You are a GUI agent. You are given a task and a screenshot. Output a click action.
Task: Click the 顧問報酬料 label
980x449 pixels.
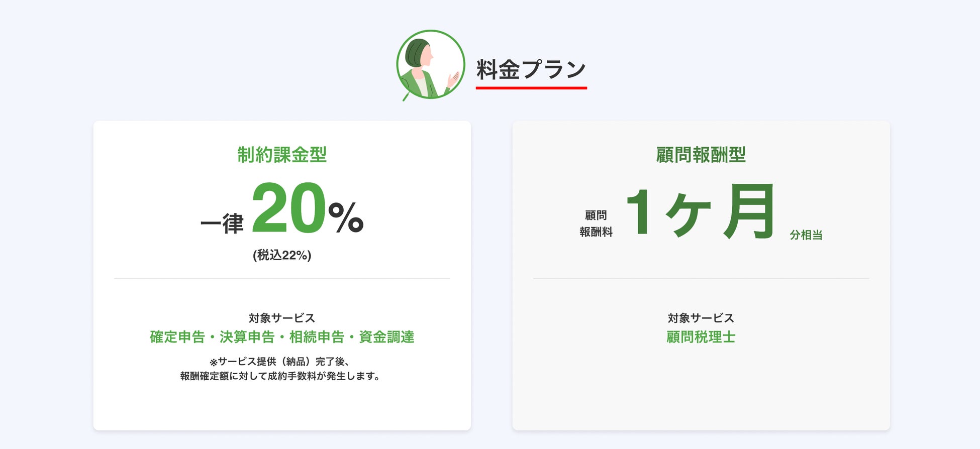596,223
